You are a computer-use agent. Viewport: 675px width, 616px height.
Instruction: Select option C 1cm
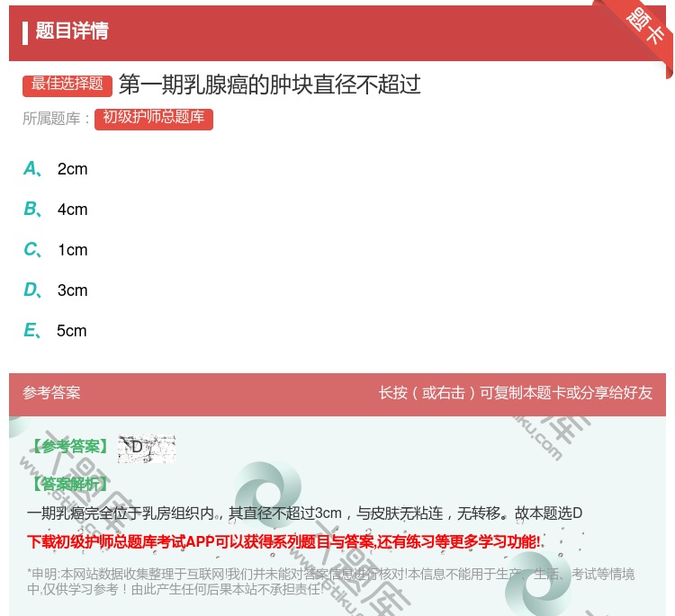[x=56, y=250]
